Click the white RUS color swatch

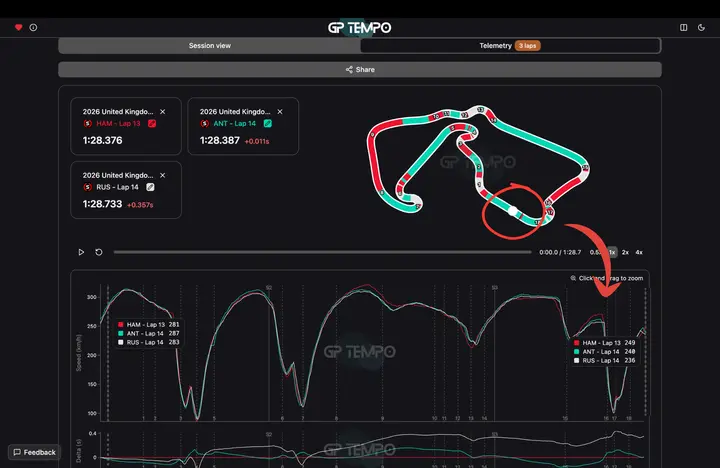pyautogui.click(x=150, y=187)
